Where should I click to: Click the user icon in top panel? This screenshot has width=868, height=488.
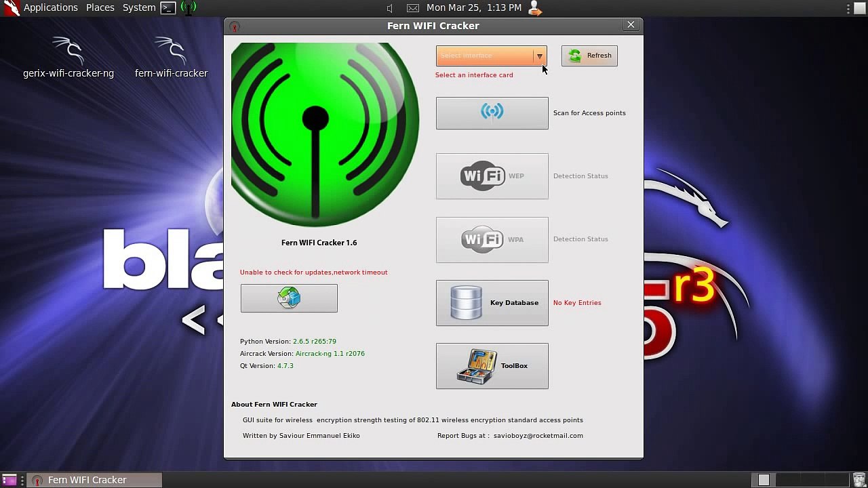point(534,8)
